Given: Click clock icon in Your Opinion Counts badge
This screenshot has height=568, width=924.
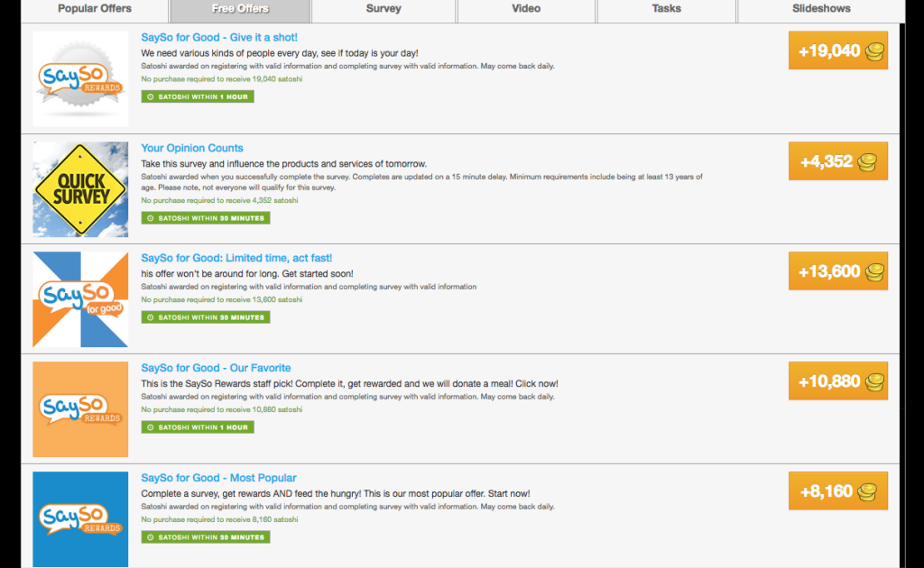Looking at the screenshot, I should click(x=151, y=218).
